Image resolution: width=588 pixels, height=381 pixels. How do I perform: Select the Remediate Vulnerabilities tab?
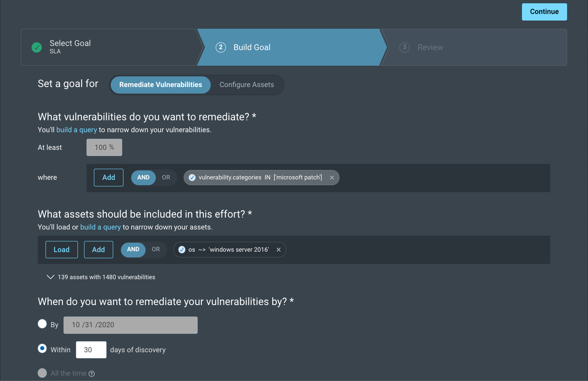pos(160,85)
